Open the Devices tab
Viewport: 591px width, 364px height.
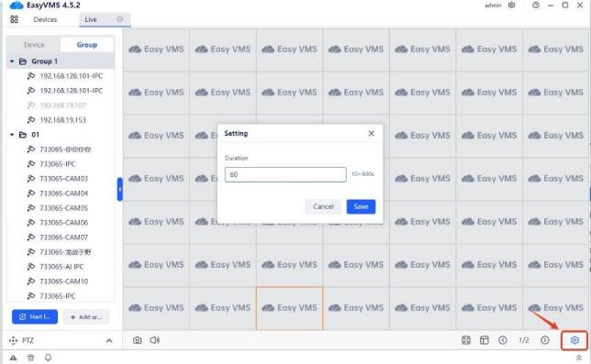coord(45,19)
